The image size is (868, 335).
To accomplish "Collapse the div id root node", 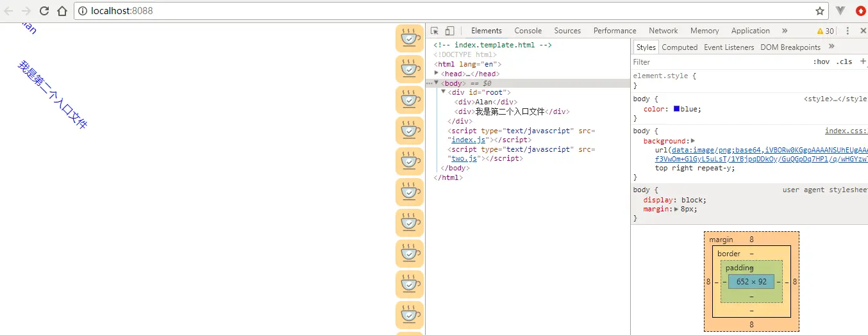I will (x=443, y=92).
